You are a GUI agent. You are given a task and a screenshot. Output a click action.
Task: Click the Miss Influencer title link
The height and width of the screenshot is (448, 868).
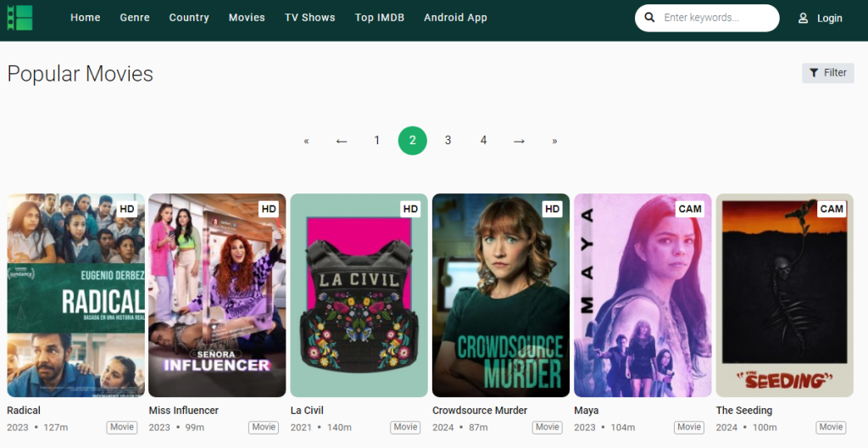pyautogui.click(x=184, y=411)
